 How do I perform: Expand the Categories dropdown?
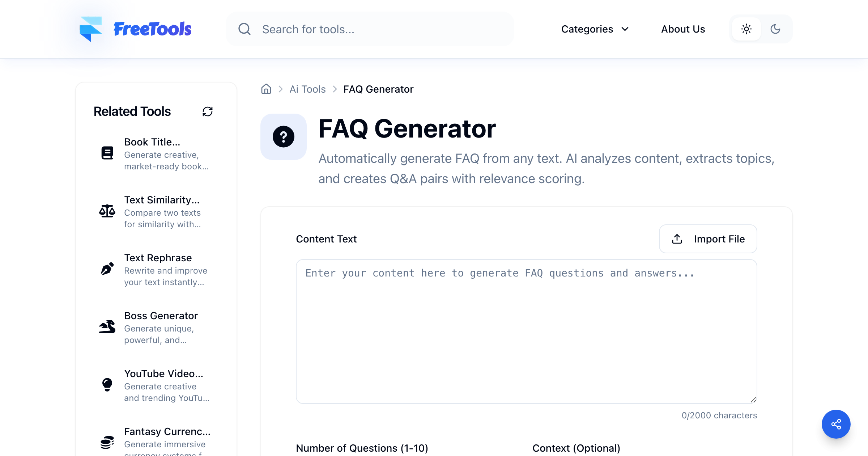pos(595,29)
